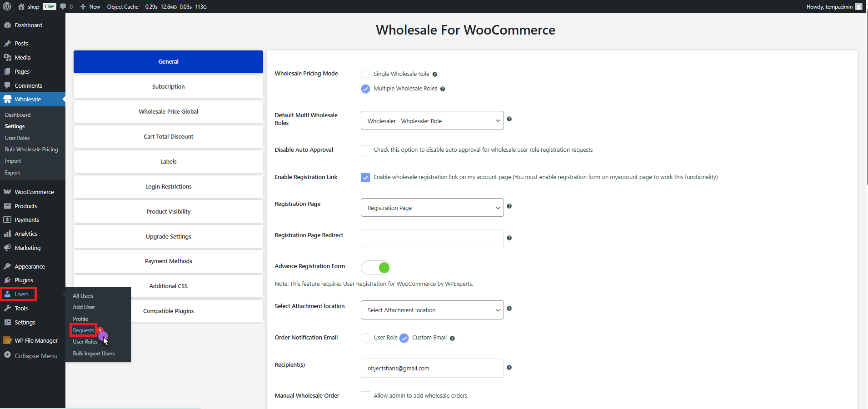868x409 pixels.
Task: Click the help icon next to Registration Page dropdown
Action: [x=509, y=206]
